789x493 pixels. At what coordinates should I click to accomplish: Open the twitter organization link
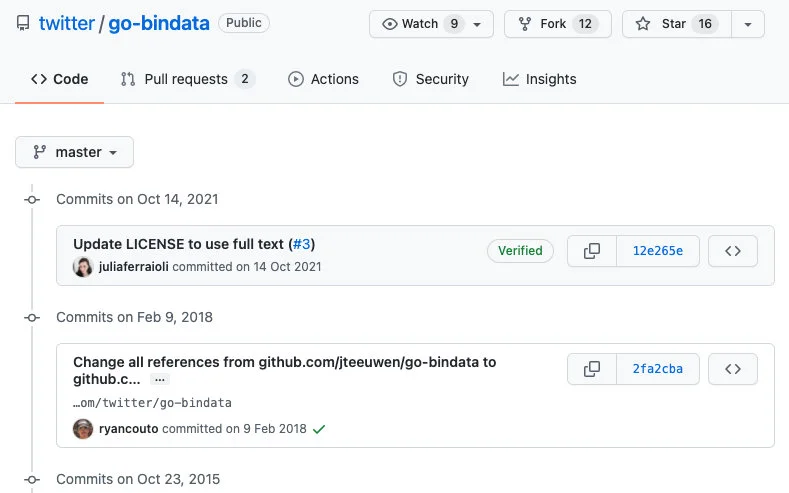[66, 24]
